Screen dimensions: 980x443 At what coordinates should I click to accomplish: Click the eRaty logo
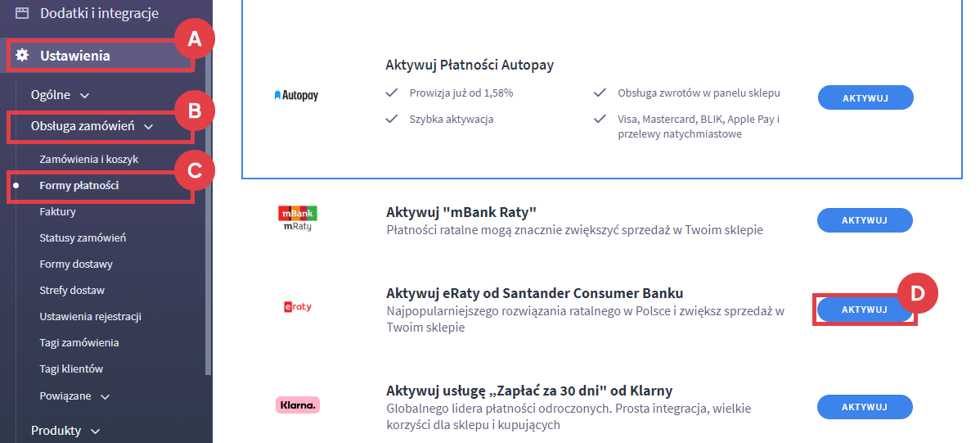[x=297, y=307]
